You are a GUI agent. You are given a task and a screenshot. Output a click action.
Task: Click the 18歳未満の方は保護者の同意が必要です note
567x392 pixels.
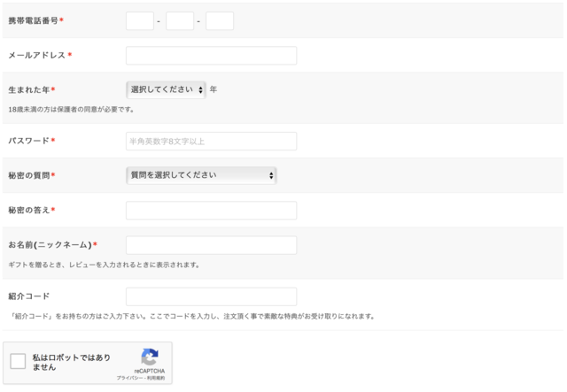pos(71,110)
